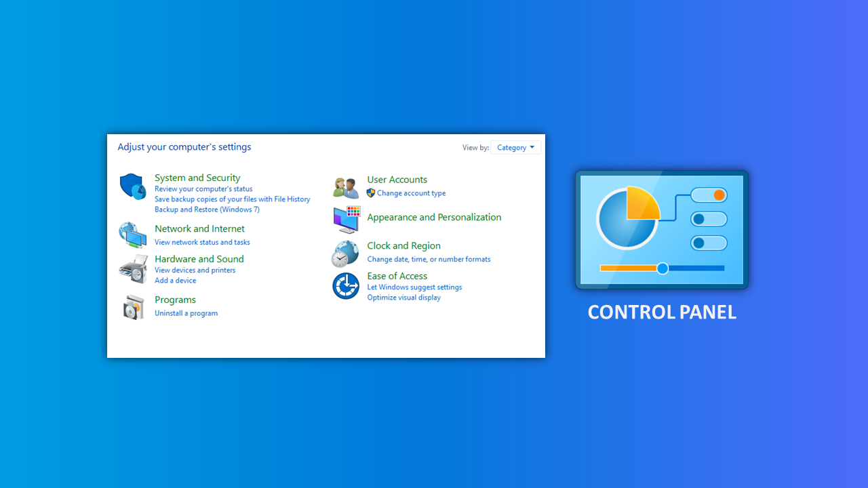The image size is (868, 488).
Task: Select Let Windows suggest settings
Action: pos(414,287)
